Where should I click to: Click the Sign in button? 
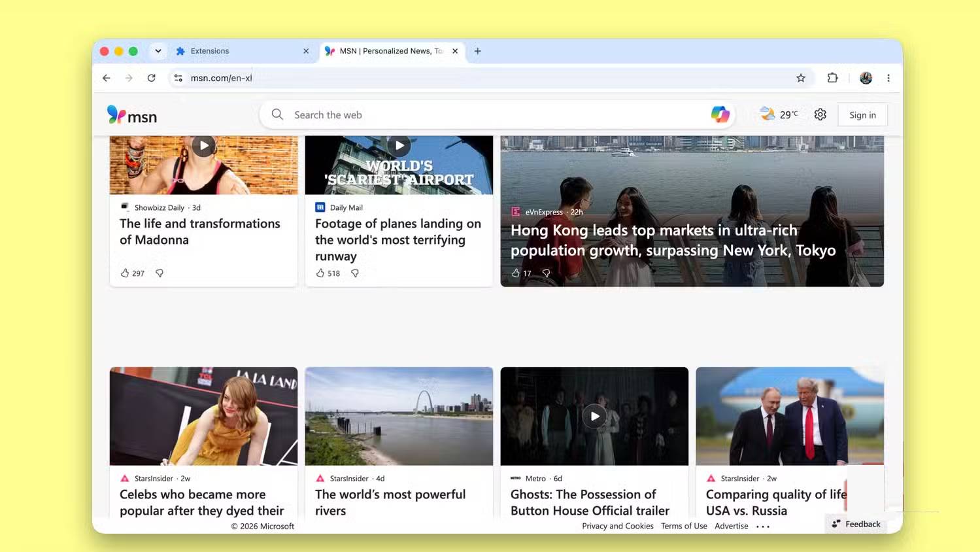(x=862, y=115)
